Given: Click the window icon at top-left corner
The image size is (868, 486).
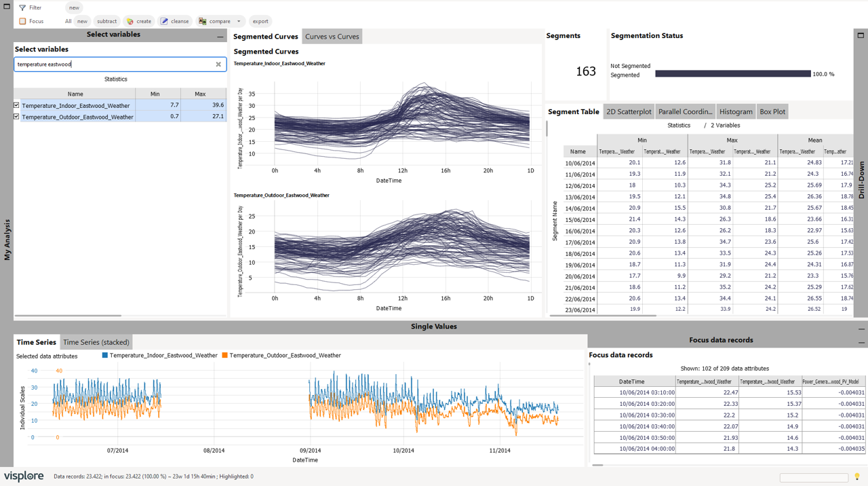Looking at the screenshot, I should 6,6.
